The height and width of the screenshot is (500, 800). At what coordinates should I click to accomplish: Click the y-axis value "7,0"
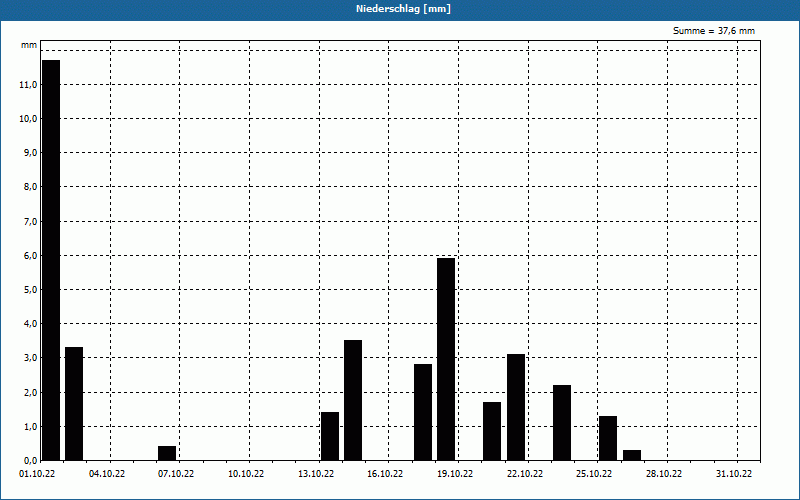(31, 221)
